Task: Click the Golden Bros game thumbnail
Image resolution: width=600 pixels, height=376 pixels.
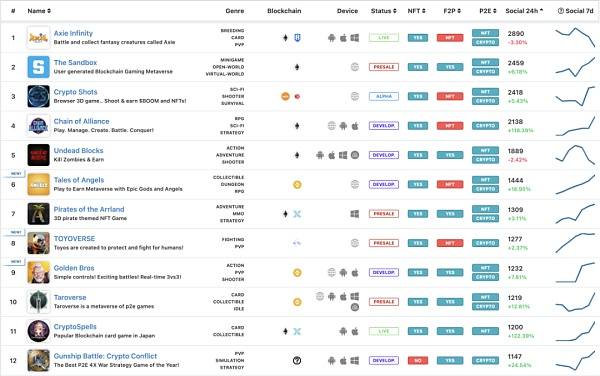Action: [38, 272]
